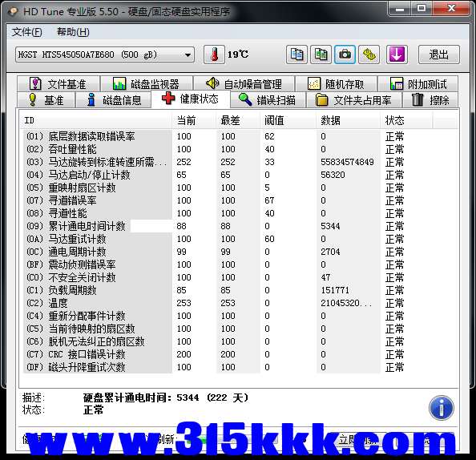This screenshot has width=476, height=460.
Task: Click the data value 55834574849
Action: (347, 162)
